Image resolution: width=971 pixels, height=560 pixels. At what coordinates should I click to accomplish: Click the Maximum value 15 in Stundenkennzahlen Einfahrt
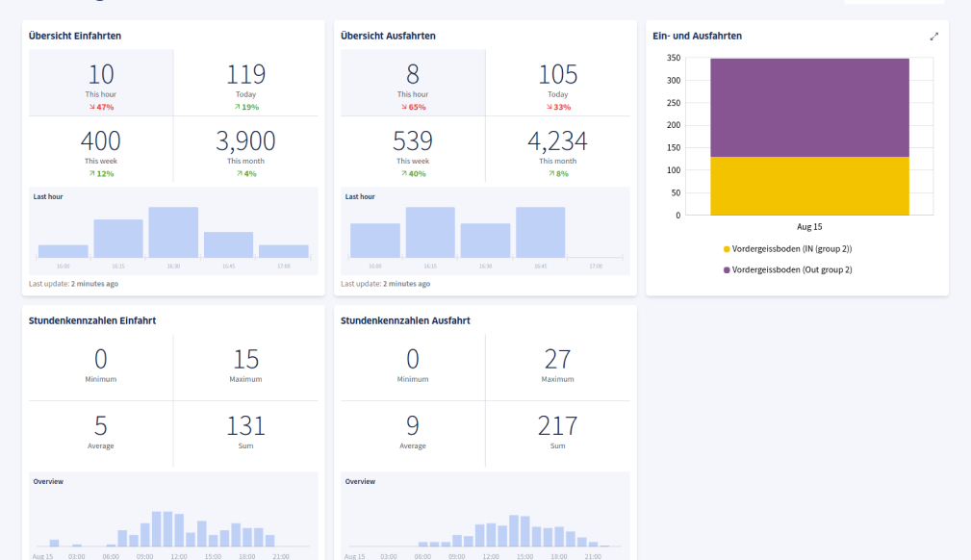click(245, 360)
